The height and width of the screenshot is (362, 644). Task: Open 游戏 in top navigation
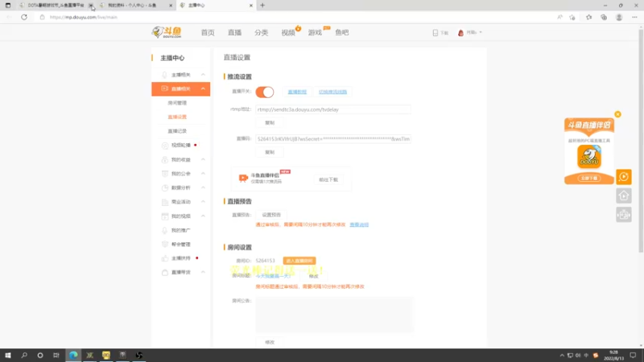click(x=315, y=32)
